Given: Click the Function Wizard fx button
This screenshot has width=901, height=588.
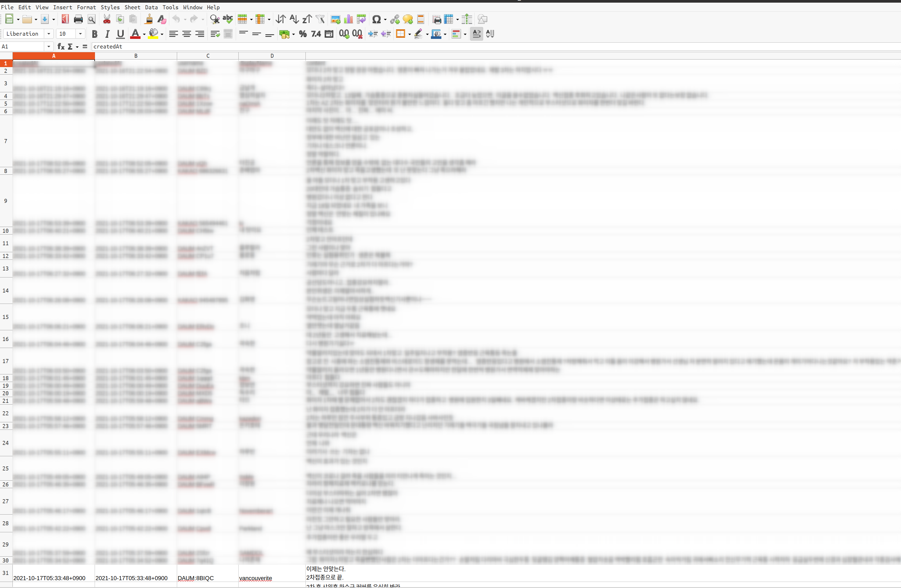Looking at the screenshot, I should [61, 46].
